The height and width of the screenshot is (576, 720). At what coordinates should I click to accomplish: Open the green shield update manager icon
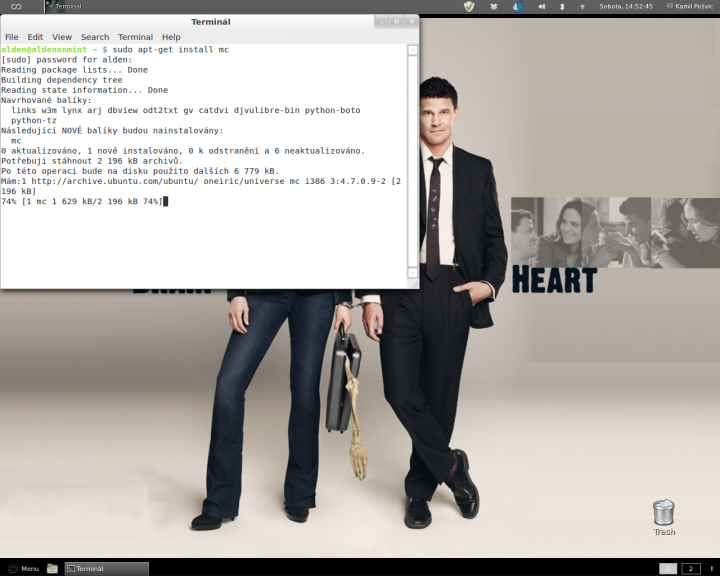469,6
